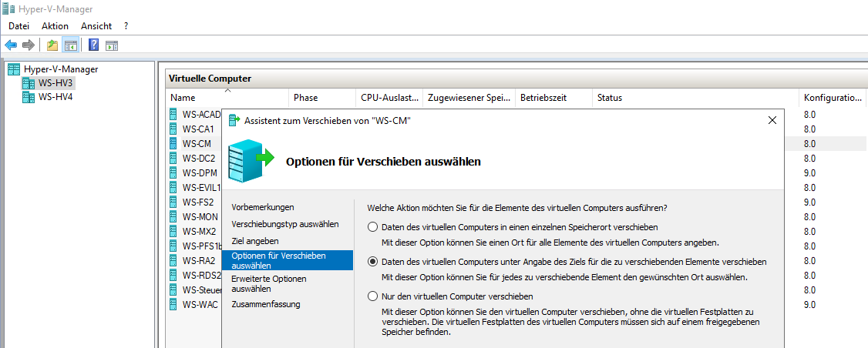Click the Hyper-V Manager title bar app icon

point(8,8)
